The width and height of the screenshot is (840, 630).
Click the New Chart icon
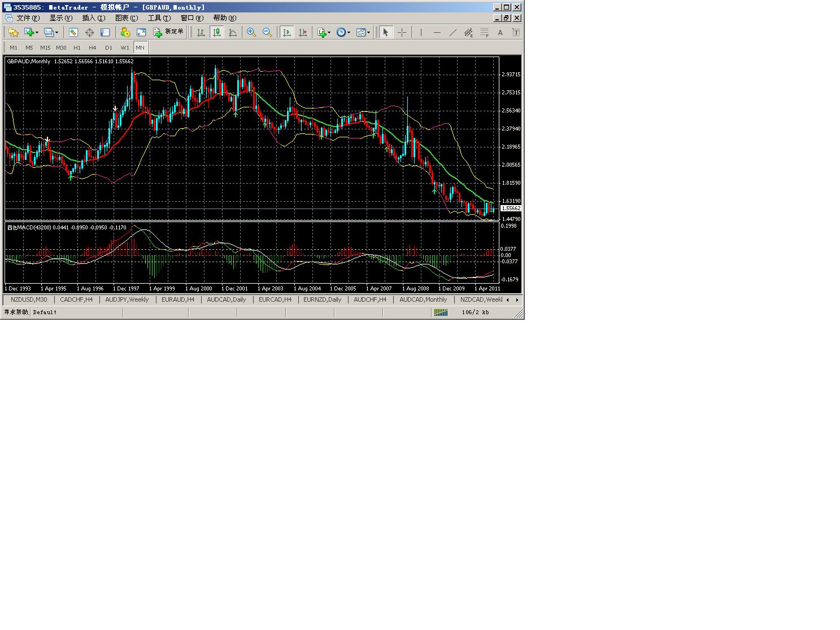(x=29, y=33)
